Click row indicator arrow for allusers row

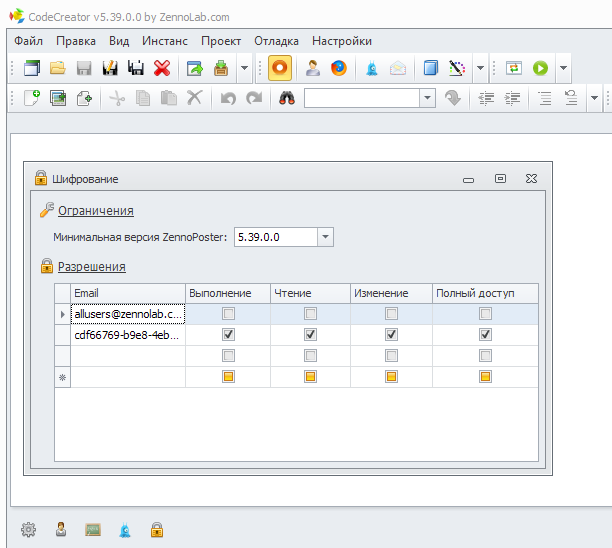pyautogui.click(x=62, y=314)
